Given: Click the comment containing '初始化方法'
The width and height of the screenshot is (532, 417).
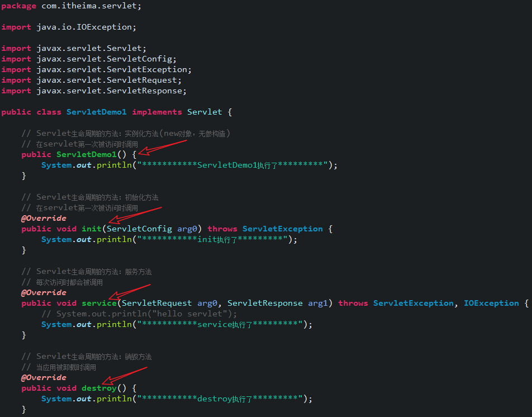Looking at the screenshot, I should tap(90, 197).
